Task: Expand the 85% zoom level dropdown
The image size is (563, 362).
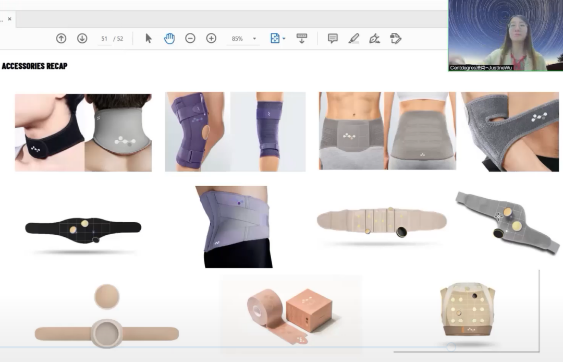Action: (x=255, y=38)
